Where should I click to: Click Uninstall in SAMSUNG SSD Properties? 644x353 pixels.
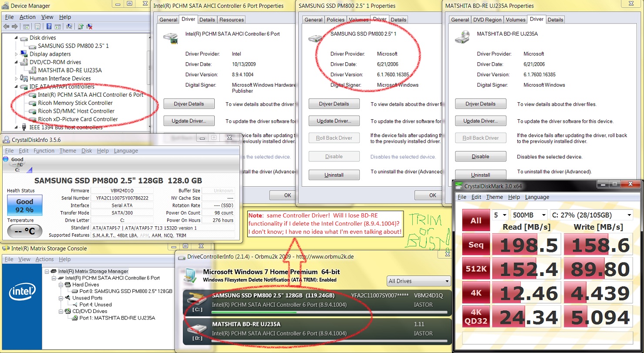334,175
